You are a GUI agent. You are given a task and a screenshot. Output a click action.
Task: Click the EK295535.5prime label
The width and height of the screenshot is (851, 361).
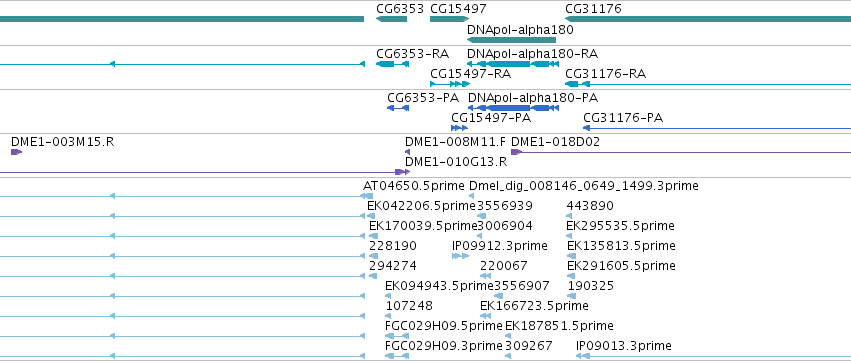620,226
